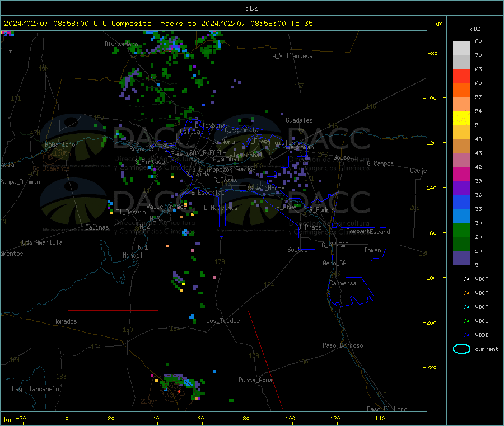Click the Soitue place label

tap(297, 250)
